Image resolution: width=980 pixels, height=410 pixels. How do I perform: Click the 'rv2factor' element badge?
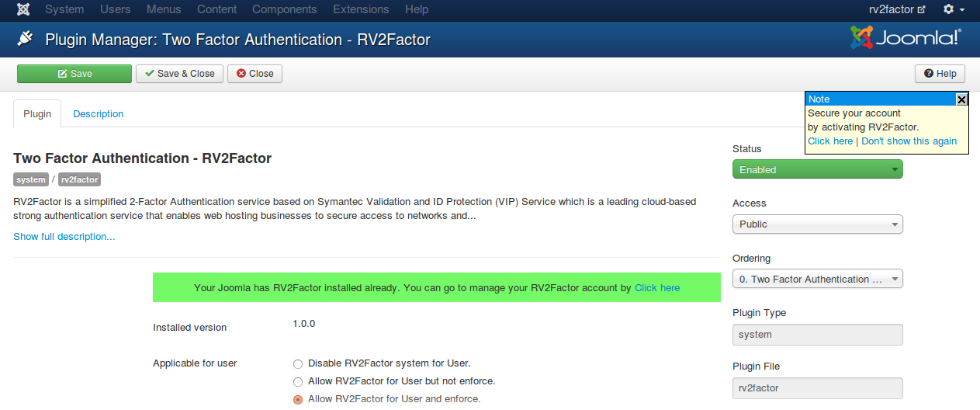80,179
